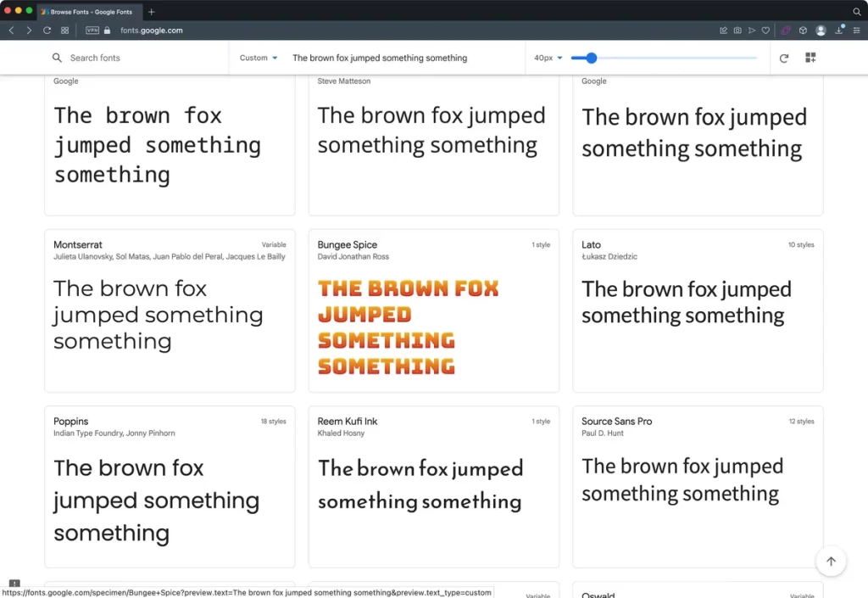Open the Montserrat font card title

(x=77, y=245)
